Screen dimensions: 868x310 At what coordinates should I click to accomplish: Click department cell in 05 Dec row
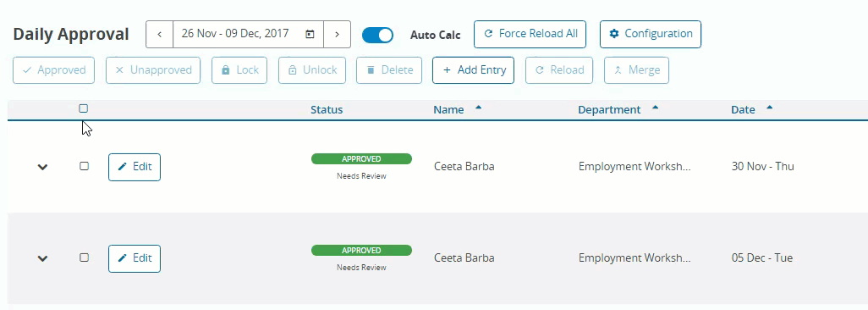coord(635,257)
